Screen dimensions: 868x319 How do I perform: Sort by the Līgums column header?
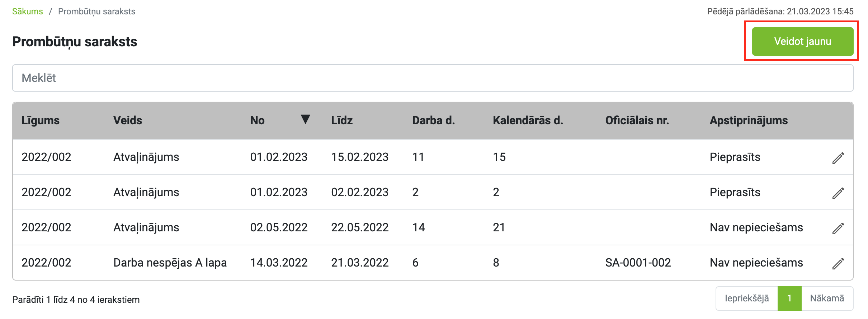41,120
